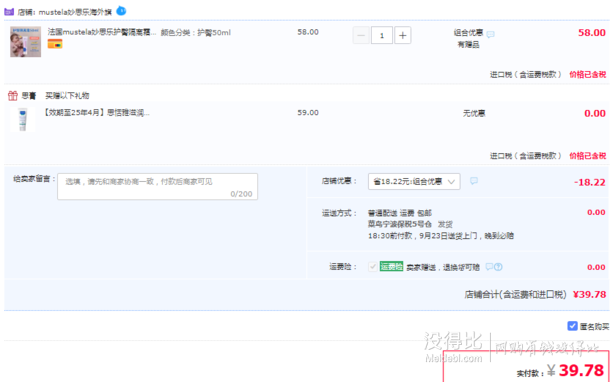Image resolution: width=610 pixels, height=382 pixels.
Task: Click the 18:30前付款 delivery promise line
Action: 441,236
